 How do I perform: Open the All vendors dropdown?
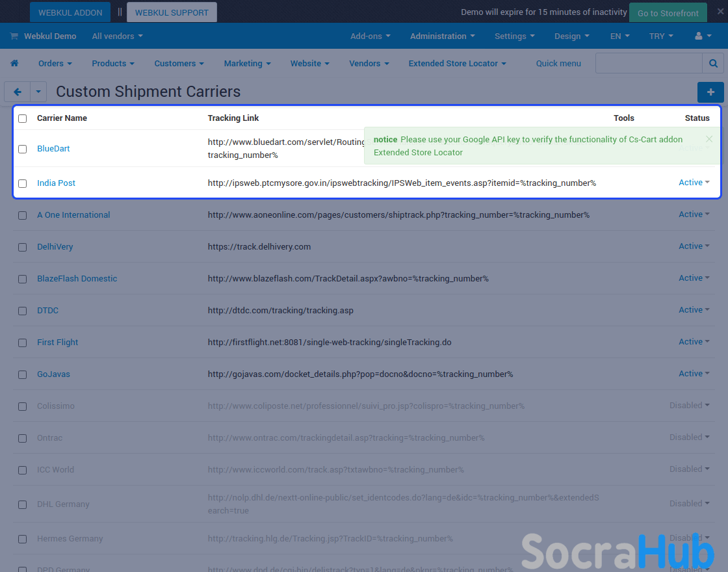point(117,36)
